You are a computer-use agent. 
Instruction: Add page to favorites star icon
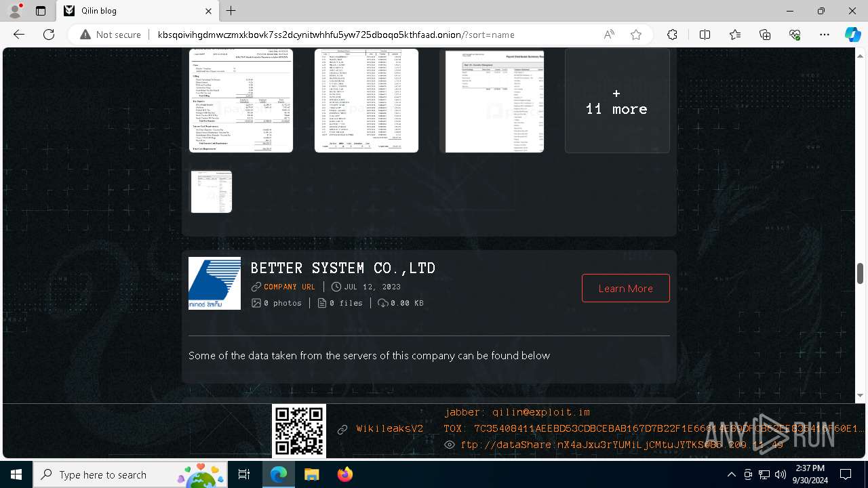[636, 35]
